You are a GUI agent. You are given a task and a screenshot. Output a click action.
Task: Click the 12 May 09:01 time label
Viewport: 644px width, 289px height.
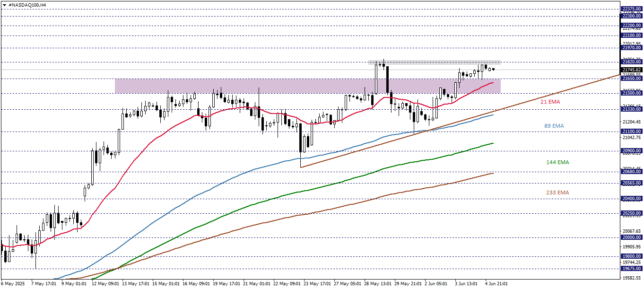pyautogui.click(x=105, y=284)
